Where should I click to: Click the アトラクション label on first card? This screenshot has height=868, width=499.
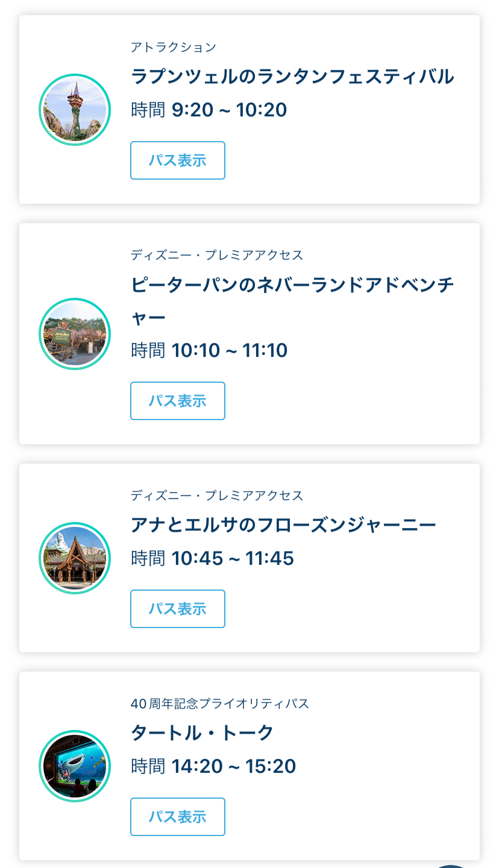pyautogui.click(x=173, y=47)
